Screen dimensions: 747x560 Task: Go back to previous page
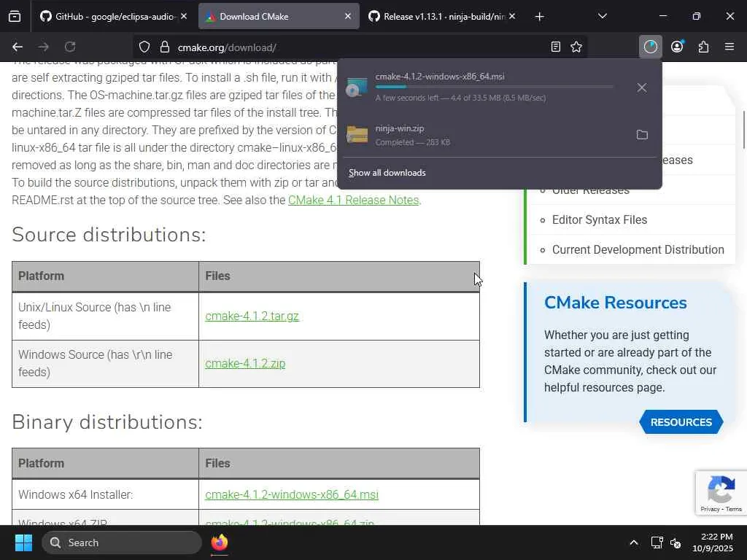[18, 47]
